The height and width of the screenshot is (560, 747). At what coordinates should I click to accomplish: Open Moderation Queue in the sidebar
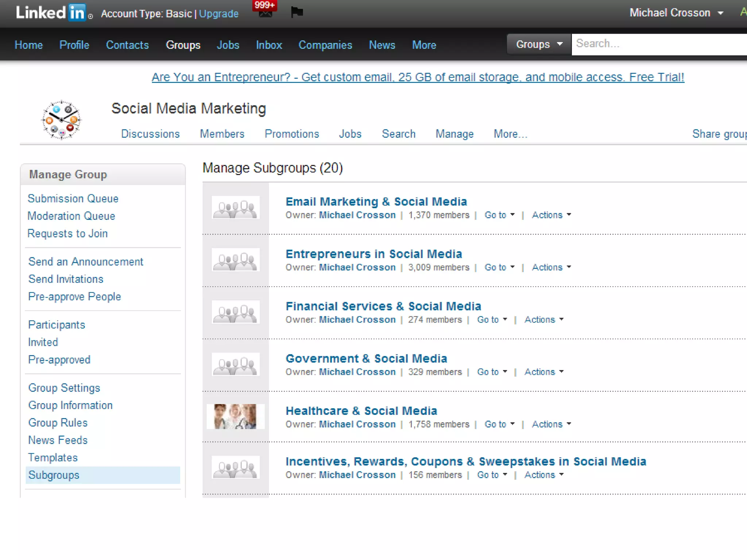point(71,216)
